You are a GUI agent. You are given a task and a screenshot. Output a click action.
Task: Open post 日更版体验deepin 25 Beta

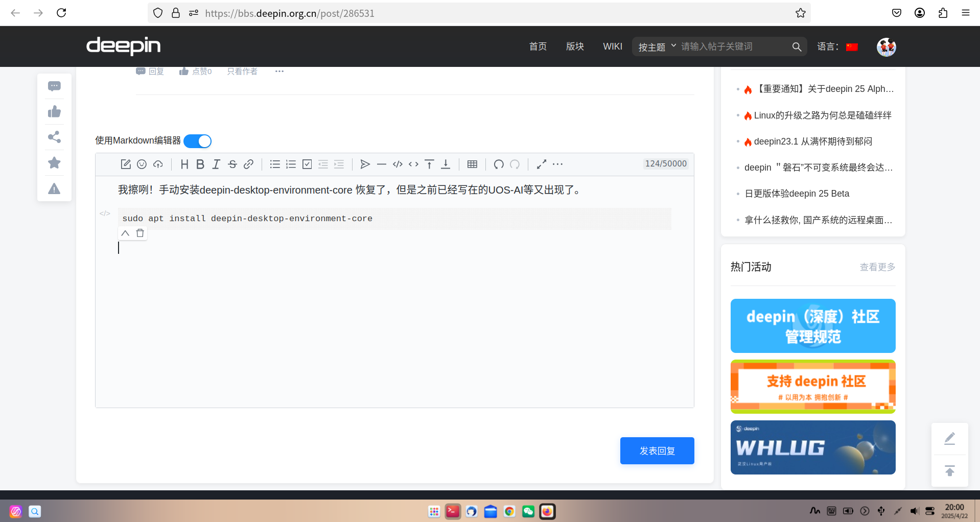pyautogui.click(x=797, y=194)
